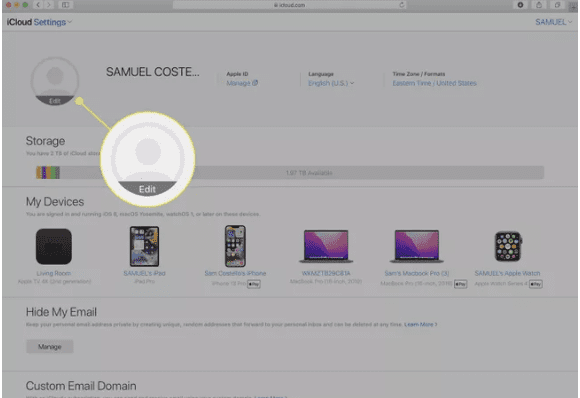Screen dimensions: 580x398
Task: Open Sam's Macbook Pro (3) name link
Action: coord(417,273)
